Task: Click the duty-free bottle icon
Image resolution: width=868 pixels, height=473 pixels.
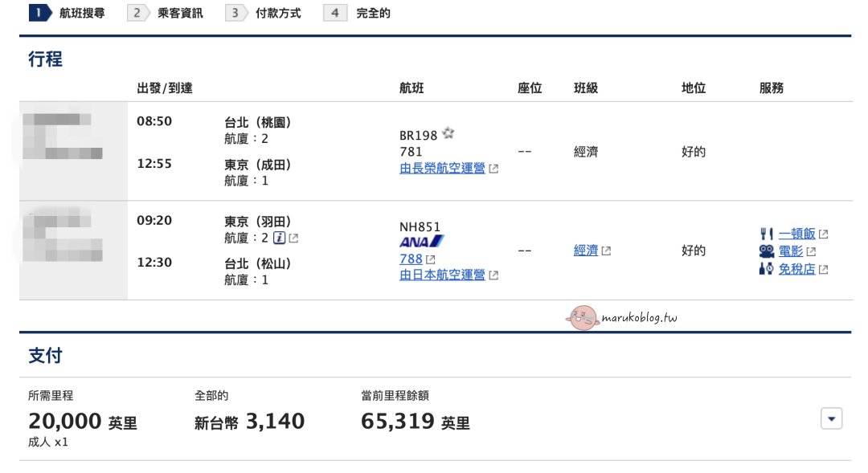Action: click(766, 269)
